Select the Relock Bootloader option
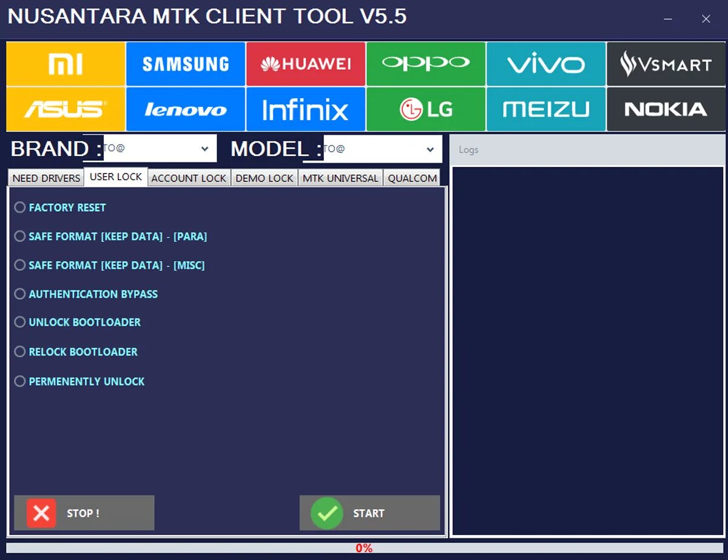The height and width of the screenshot is (560, 728). pyautogui.click(x=76, y=352)
